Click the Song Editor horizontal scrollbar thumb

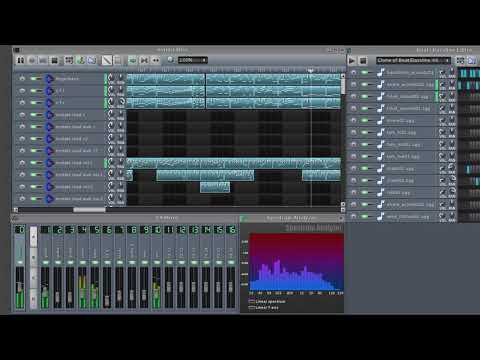(x=89, y=210)
